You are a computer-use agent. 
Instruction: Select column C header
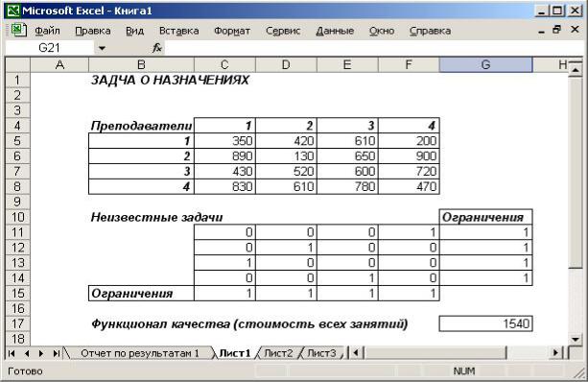[x=224, y=64]
